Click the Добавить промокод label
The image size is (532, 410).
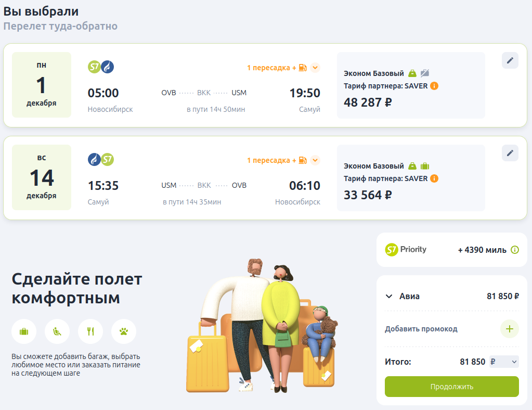(x=421, y=329)
